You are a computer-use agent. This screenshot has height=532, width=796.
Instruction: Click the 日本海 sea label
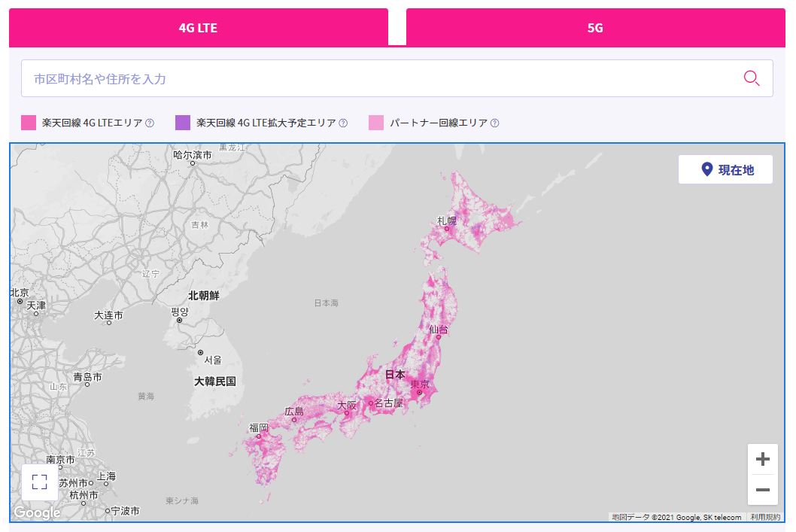tap(326, 303)
